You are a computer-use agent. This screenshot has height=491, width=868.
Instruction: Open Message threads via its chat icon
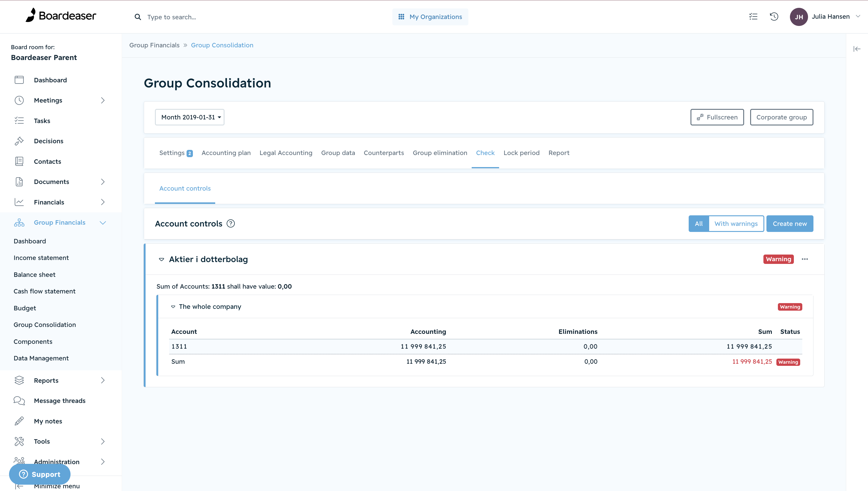(19, 401)
